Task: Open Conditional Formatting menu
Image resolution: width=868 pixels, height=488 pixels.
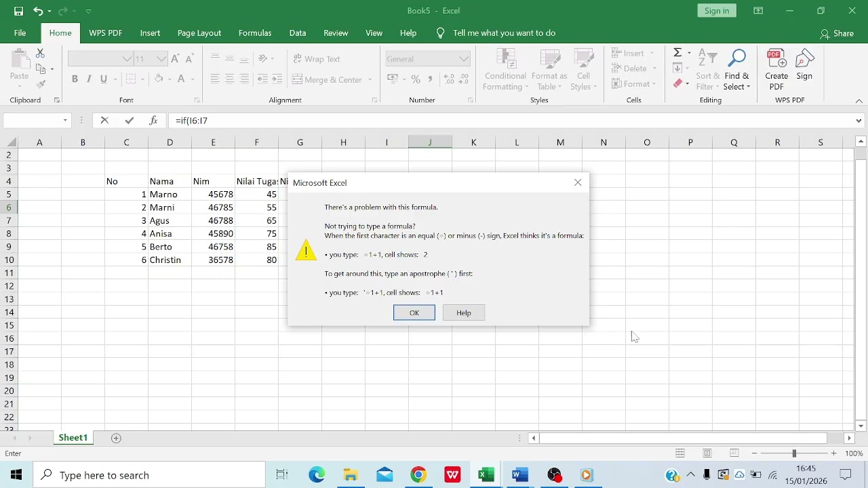Action: pos(505,70)
